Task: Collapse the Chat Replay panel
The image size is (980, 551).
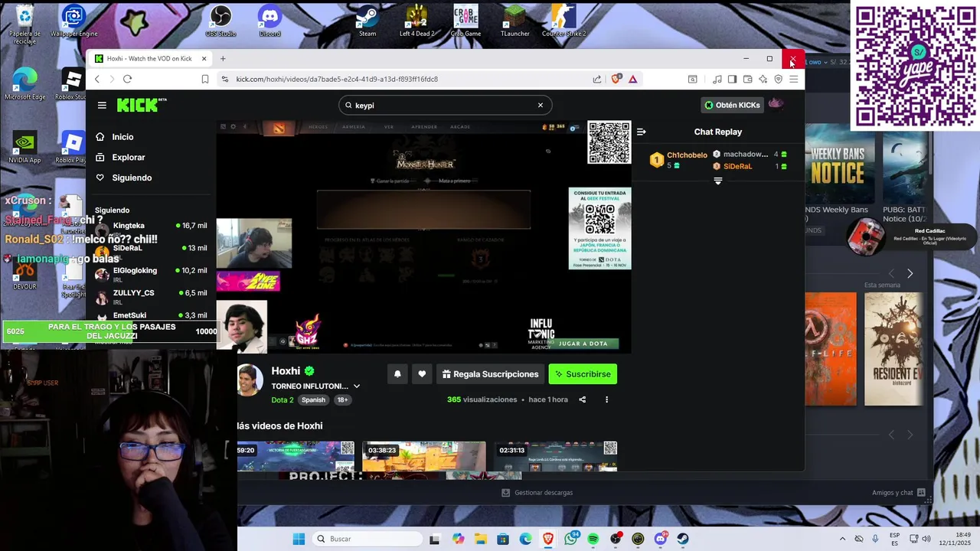Action: pos(642,132)
